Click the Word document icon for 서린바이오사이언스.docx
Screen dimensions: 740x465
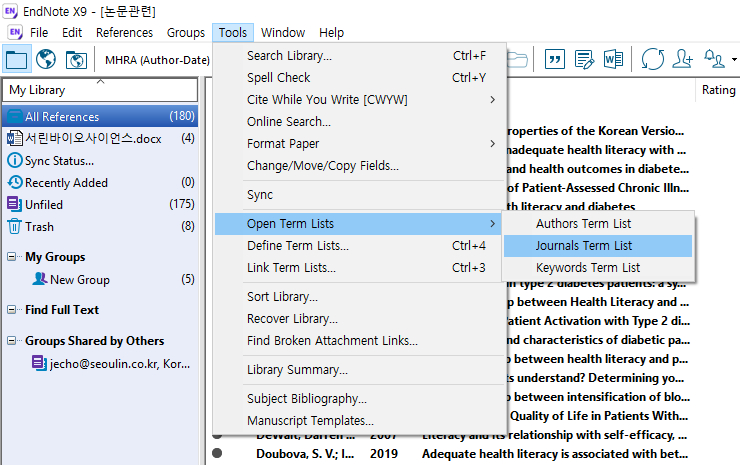(15, 138)
